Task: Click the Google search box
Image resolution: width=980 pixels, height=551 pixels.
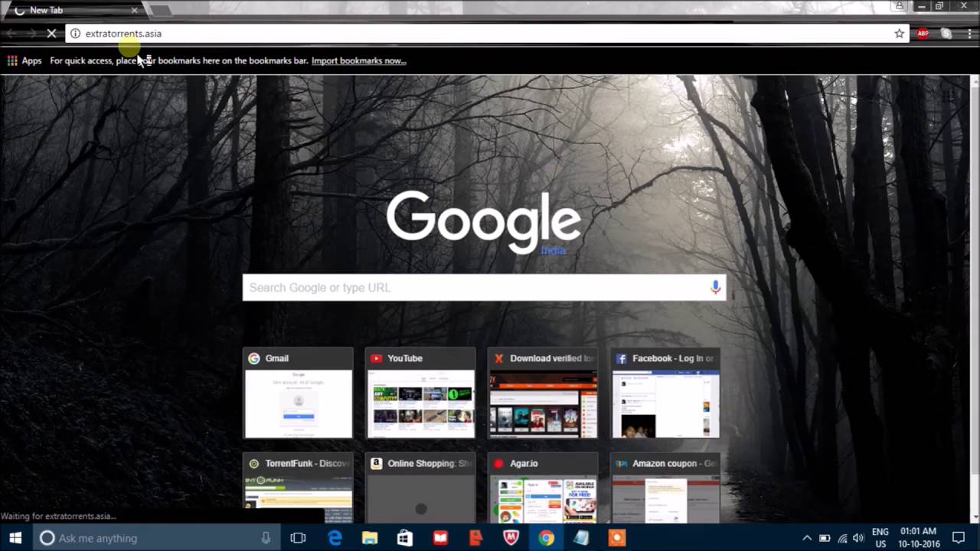Action: pyautogui.click(x=484, y=288)
